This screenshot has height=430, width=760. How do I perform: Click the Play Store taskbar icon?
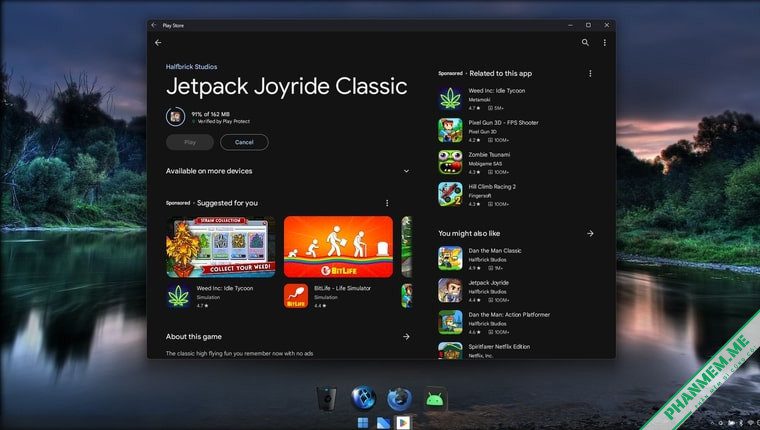pyautogui.click(x=403, y=423)
